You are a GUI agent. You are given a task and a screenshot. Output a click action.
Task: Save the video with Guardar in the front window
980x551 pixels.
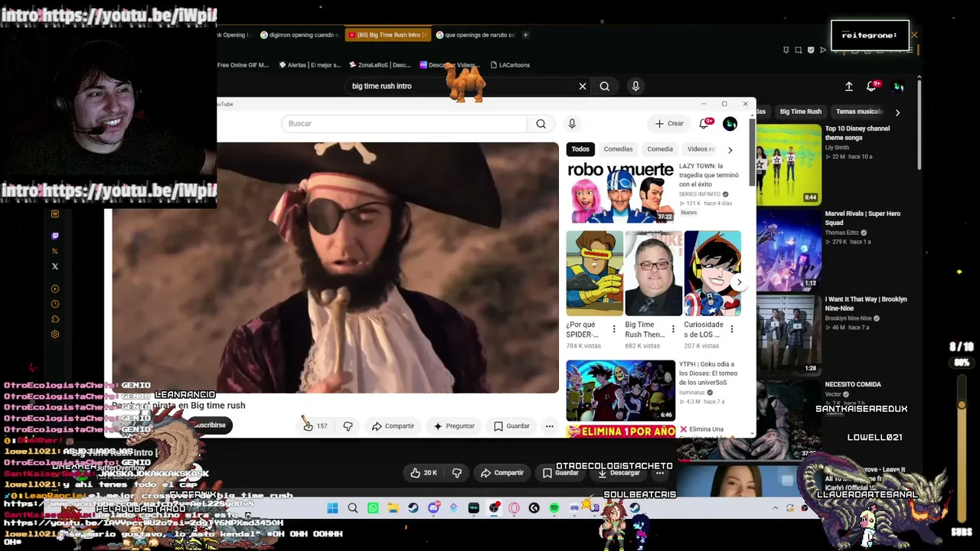pyautogui.click(x=511, y=426)
